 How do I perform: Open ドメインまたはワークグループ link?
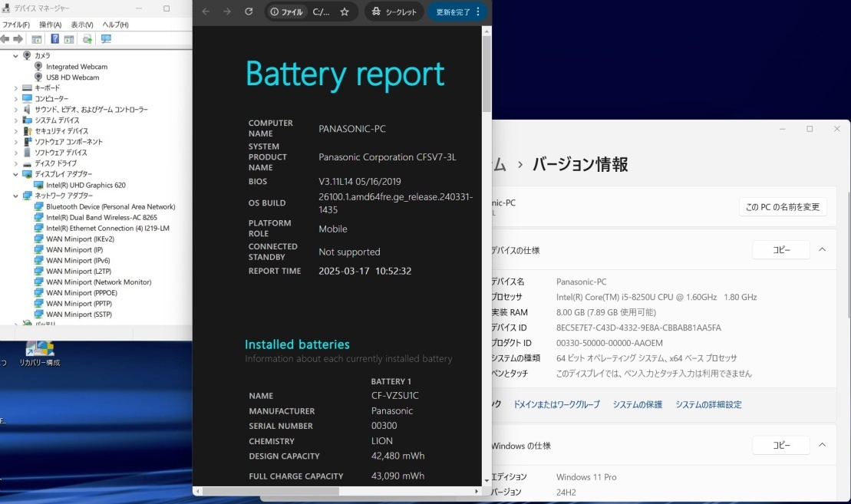[x=556, y=404]
